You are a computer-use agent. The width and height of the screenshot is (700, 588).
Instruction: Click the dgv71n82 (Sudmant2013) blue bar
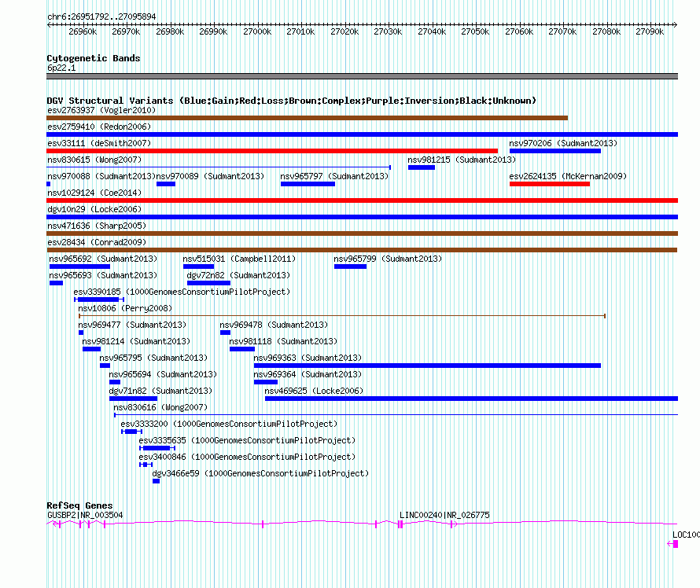pos(134,399)
